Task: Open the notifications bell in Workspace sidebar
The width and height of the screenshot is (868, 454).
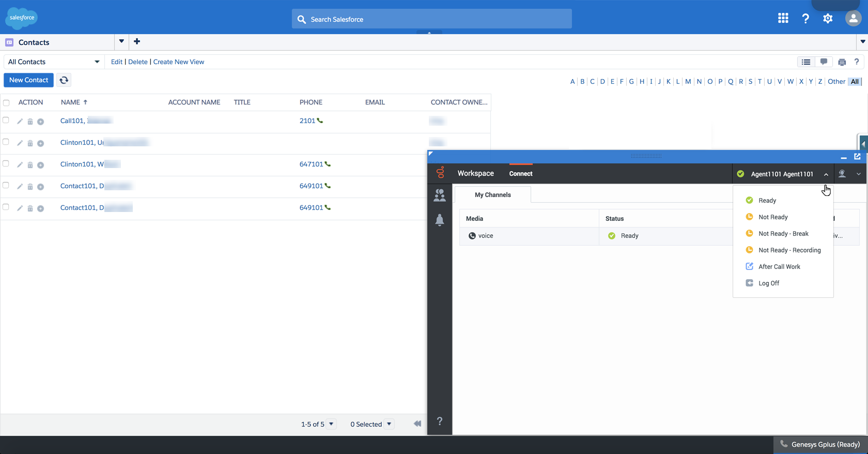Action: 440,220
